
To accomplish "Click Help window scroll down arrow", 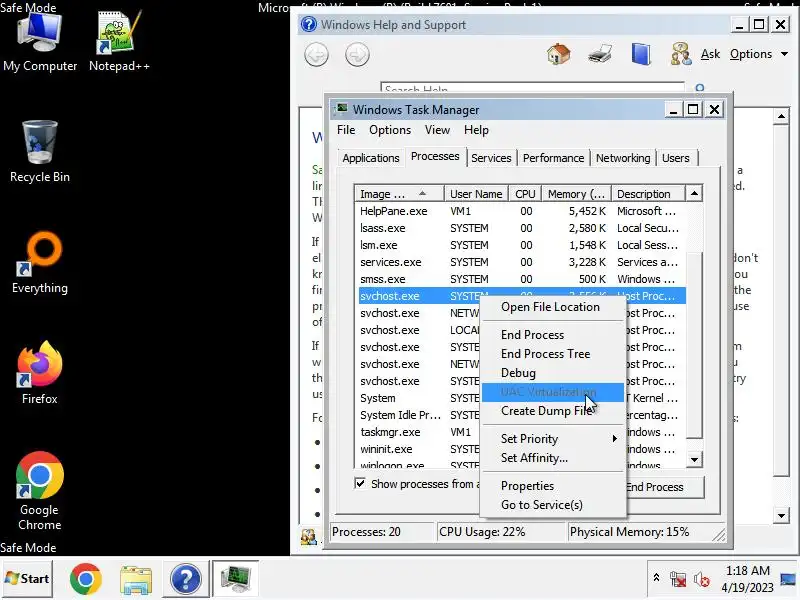I will point(781,515).
